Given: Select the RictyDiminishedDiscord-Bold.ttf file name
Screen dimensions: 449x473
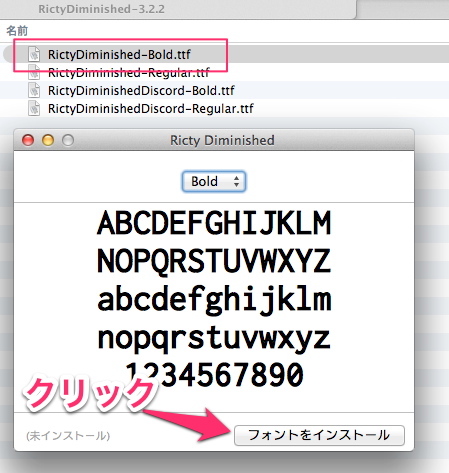Looking at the screenshot, I should [141, 91].
